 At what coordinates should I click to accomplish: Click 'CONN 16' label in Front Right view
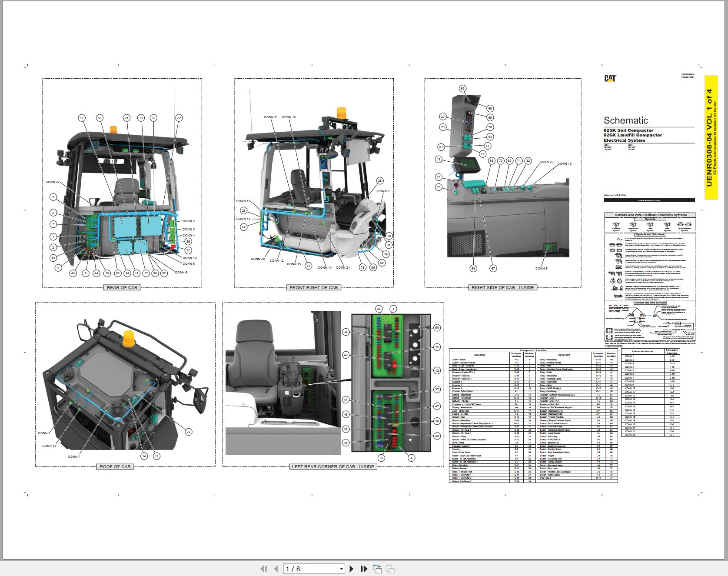click(289, 117)
